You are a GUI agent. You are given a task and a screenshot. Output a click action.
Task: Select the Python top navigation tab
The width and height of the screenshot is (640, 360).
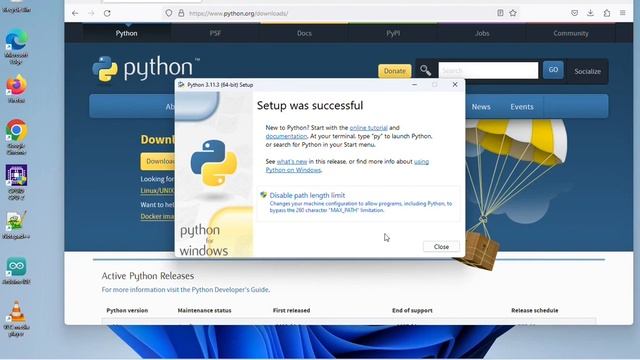(127, 33)
